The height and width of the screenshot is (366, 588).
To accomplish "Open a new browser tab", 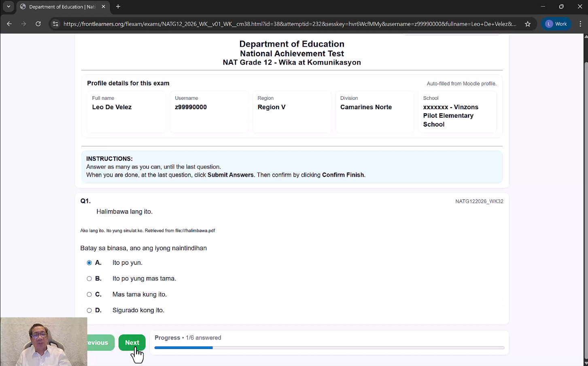I will 118,6.
